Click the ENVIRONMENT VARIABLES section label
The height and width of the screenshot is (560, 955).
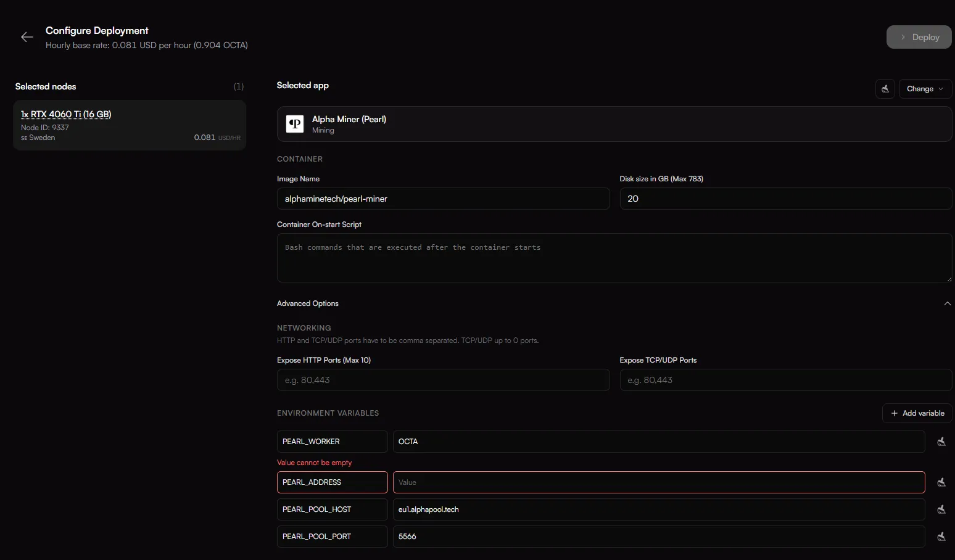328,413
